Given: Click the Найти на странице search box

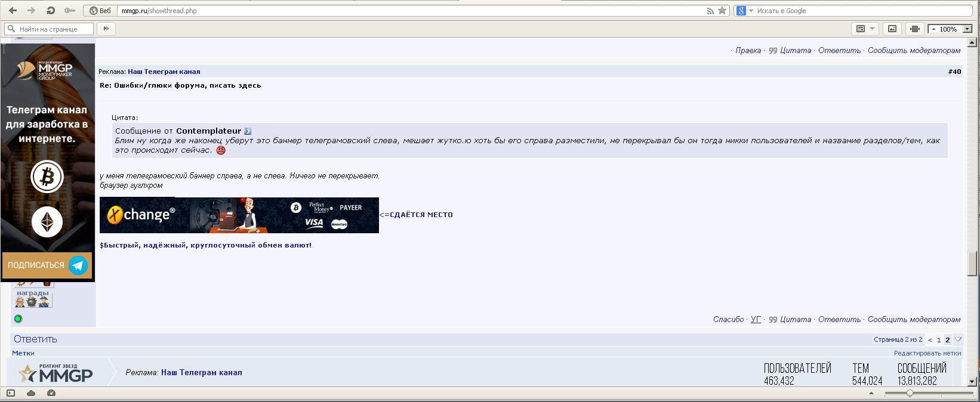Looking at the screenshot, I should [x=50, y=29].
